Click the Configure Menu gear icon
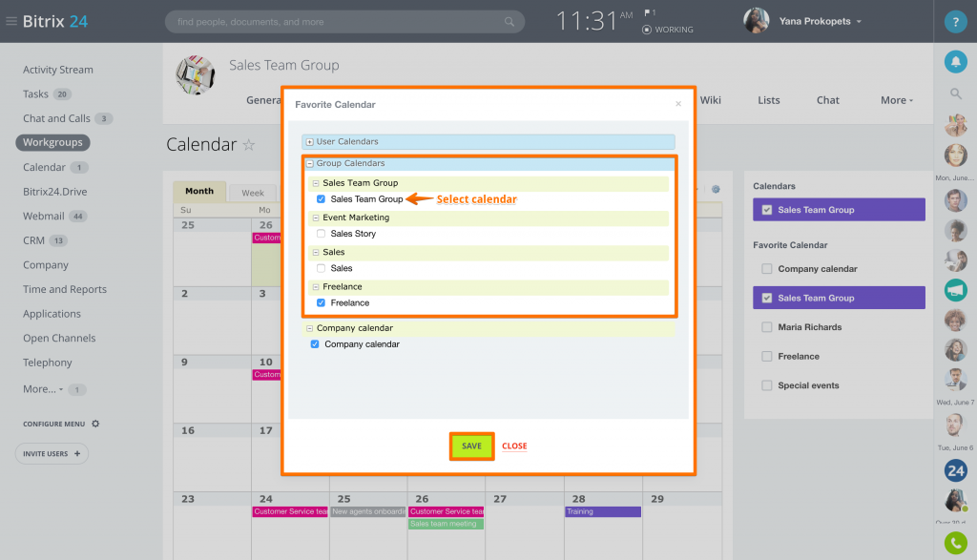Image resolution: width=977 pixels, height=560 pixels. pyautogui.click(x=95, y=424)
